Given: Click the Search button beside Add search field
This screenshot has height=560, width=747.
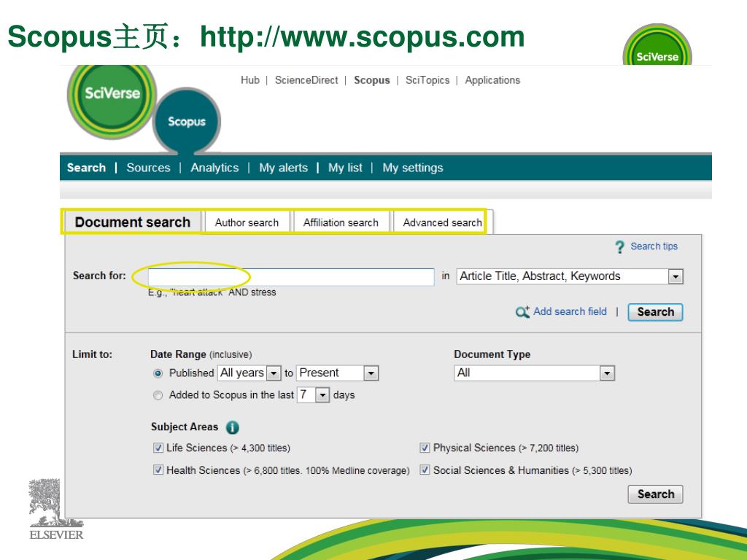Looking at the screenshot, I should coord(656,312).
